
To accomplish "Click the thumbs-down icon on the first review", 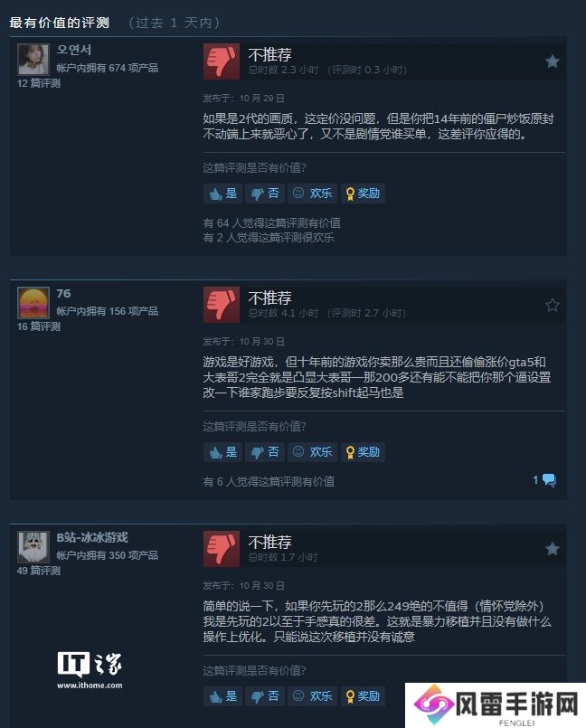I will point(222,61).
